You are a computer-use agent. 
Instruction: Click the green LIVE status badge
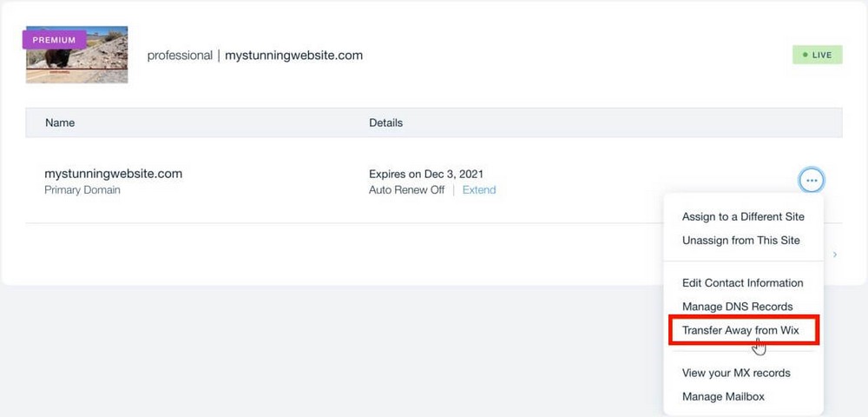[817, 55]
